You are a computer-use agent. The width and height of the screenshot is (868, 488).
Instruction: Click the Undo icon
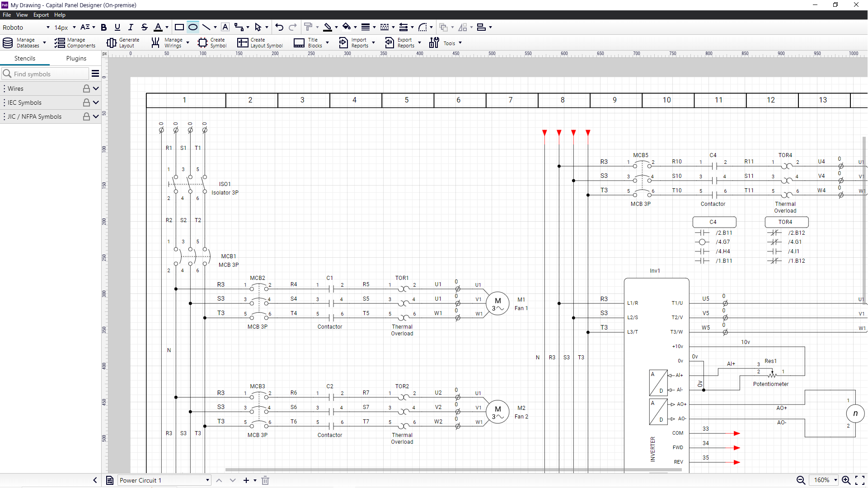[x=279, y=27]
